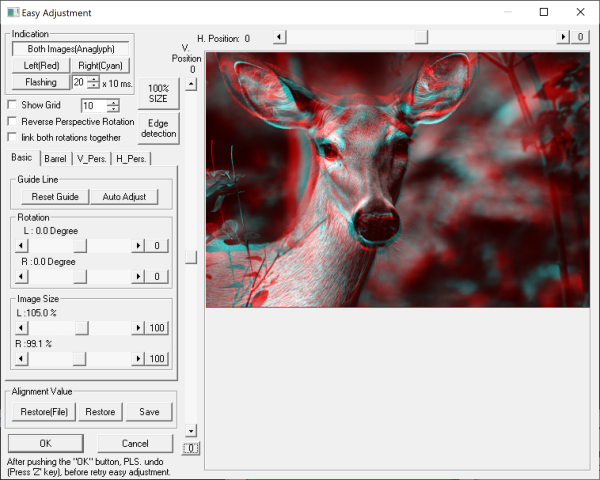Click the Image Size L slider thumb
Image resolution: width=600 pixels, height=480 pixels.
[x=82, y=328]
